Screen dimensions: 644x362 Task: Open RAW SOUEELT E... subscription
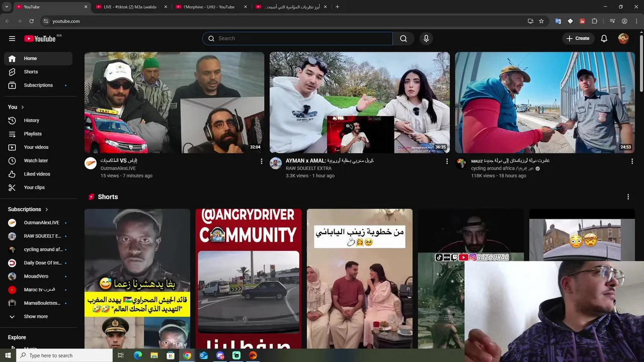[38, 236]
